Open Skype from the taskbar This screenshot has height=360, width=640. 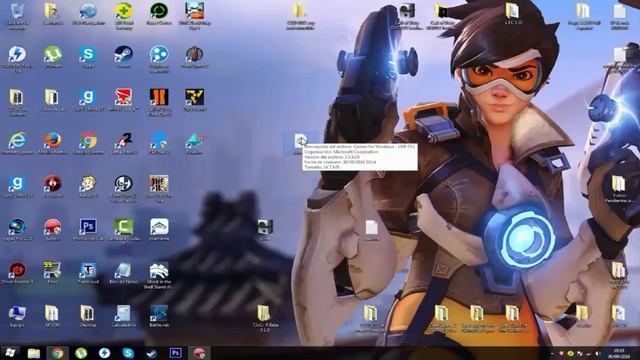[x=128, y=353]
